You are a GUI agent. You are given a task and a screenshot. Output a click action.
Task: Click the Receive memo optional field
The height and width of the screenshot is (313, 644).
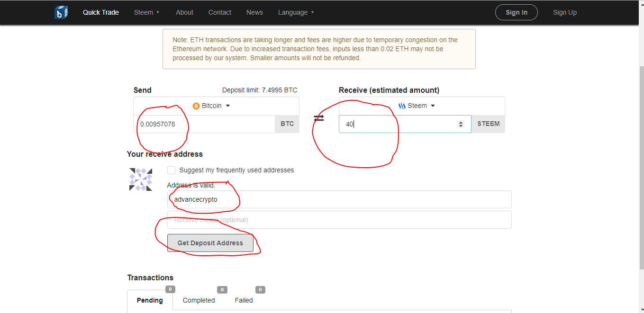(339, 220)
